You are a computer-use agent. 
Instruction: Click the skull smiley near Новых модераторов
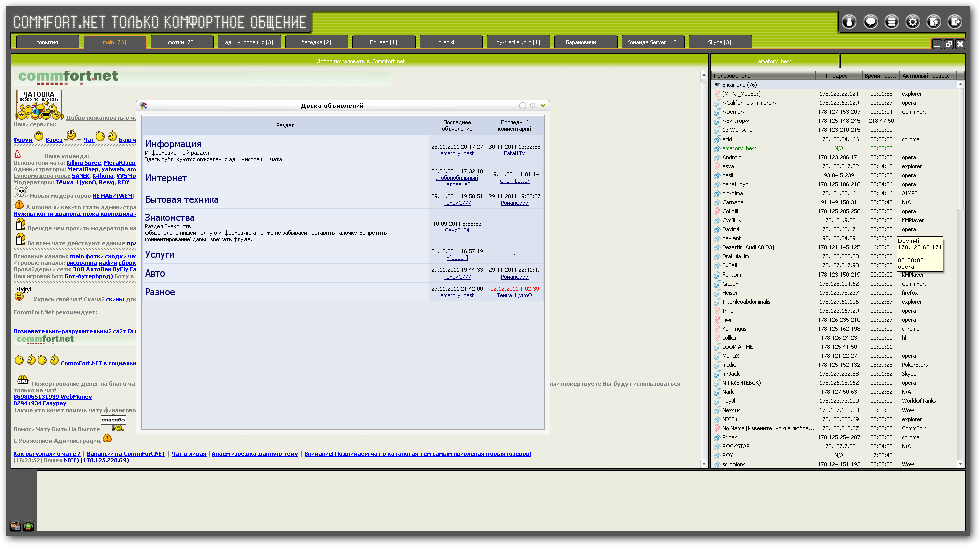[21, 192]
